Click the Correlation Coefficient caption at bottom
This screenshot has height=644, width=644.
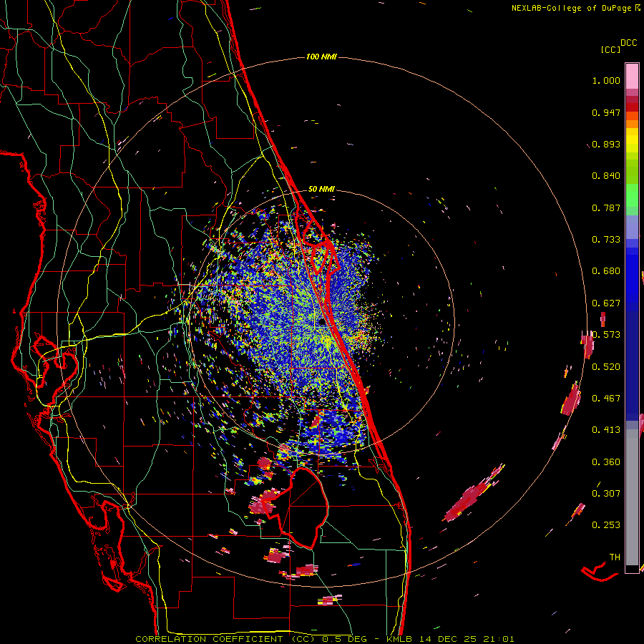coord(324,639)
